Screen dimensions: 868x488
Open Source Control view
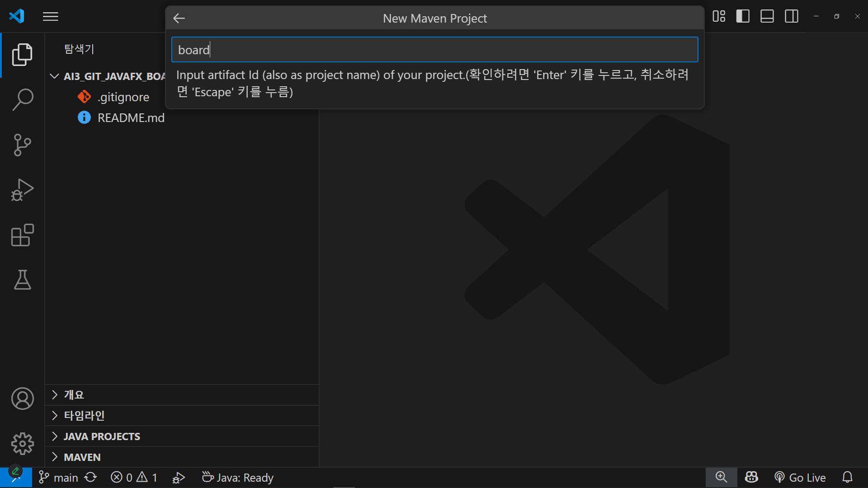[x=22, y=145]
